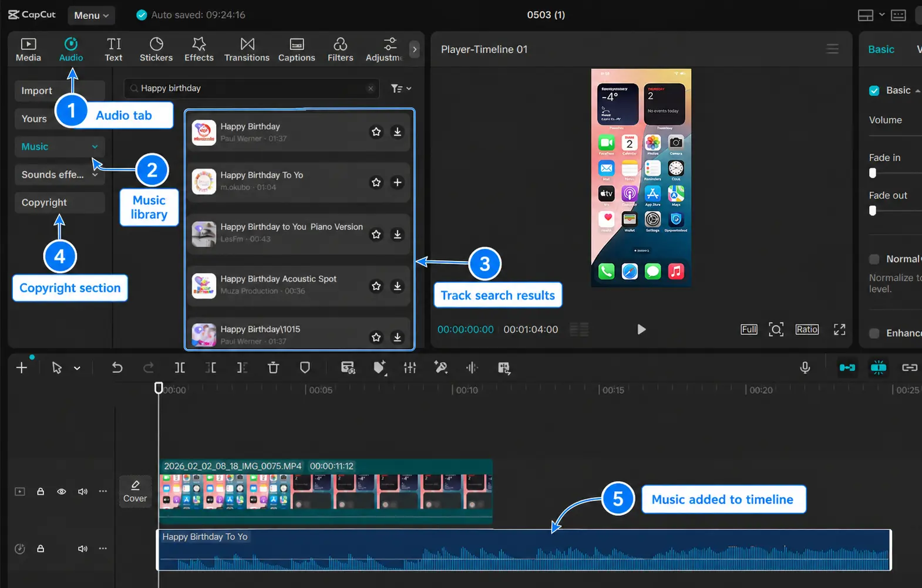Expand more tabs with right chevron

tap(415, 49)
